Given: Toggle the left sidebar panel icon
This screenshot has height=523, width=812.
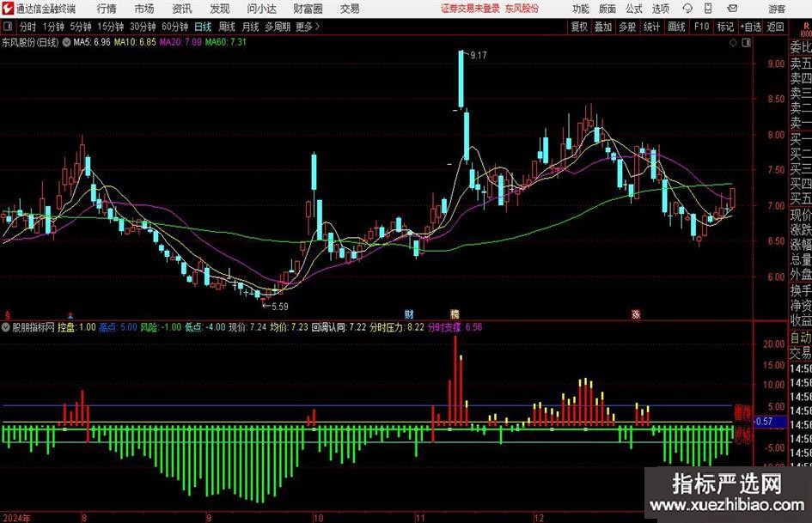Looking at the screenshot, I should 7,27.
